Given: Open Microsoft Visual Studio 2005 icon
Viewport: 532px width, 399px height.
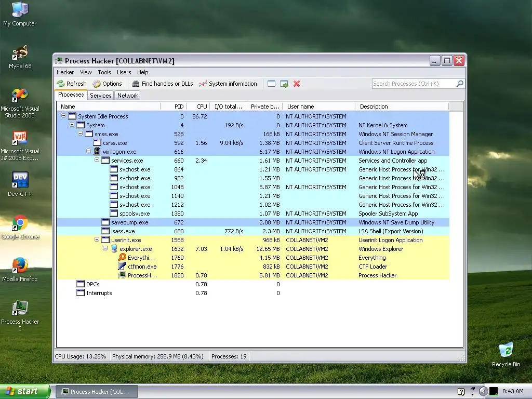Looking at the screenshot, I should pyautogui.click(x=20, y=103).
